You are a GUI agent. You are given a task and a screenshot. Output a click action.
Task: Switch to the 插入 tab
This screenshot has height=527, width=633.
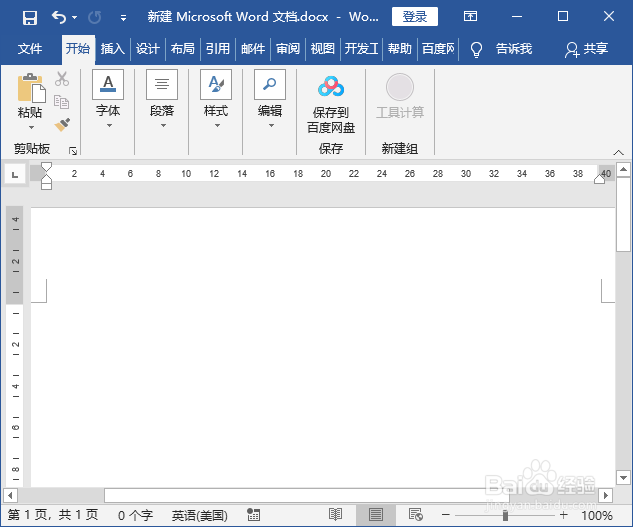(x=113, y=49)
